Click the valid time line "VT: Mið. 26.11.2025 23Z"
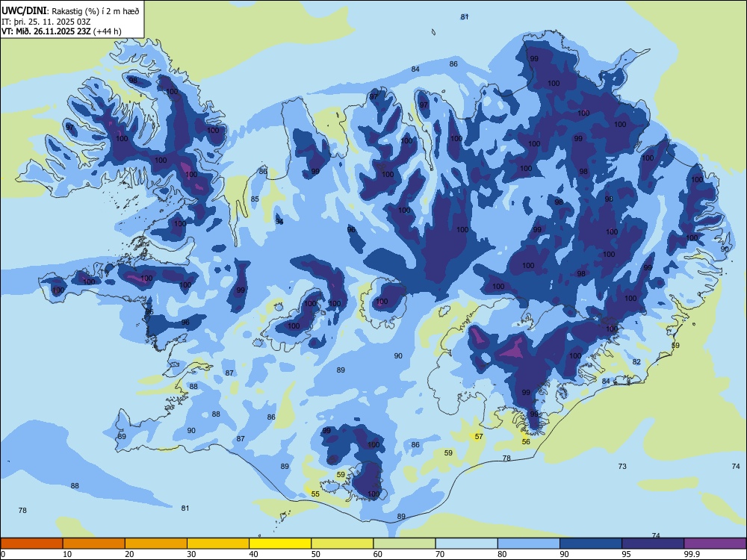This screenshot has width=747, height=560. click(47, 31)
